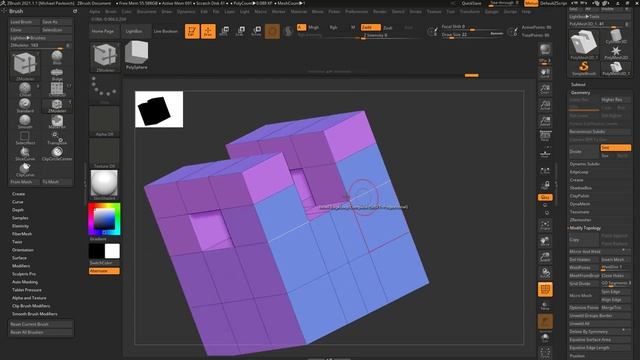The image size is (640, 360).
Task: Click the white secondary color swatch
Action: pos(112,251)
